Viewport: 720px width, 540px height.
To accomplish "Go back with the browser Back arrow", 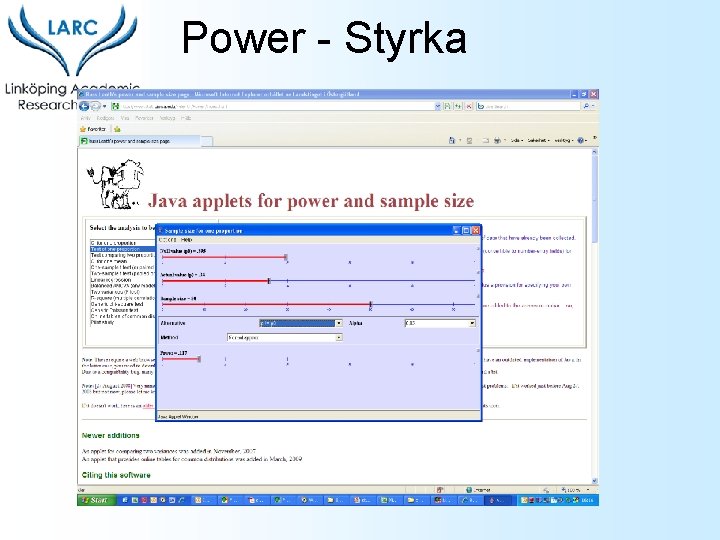I will 84,106.
